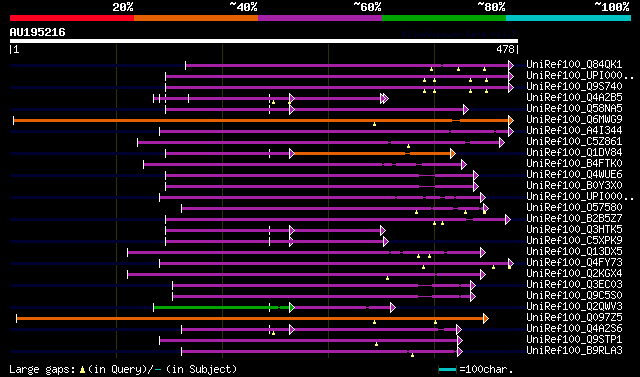The width and height of the screenshot is (640, 377).
Task: Click the UniRef100_Q84QK1 hit label
Action: coord(574,64)
